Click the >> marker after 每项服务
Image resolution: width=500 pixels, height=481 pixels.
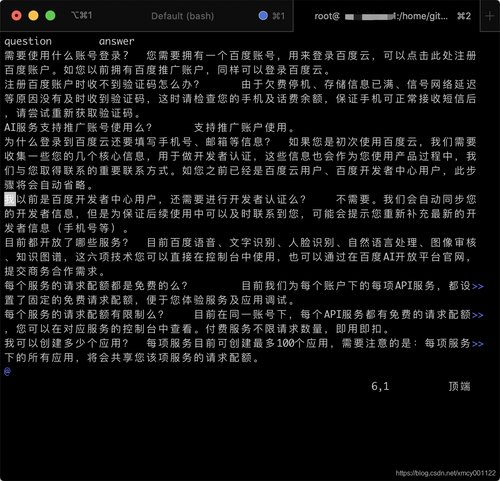478,344
